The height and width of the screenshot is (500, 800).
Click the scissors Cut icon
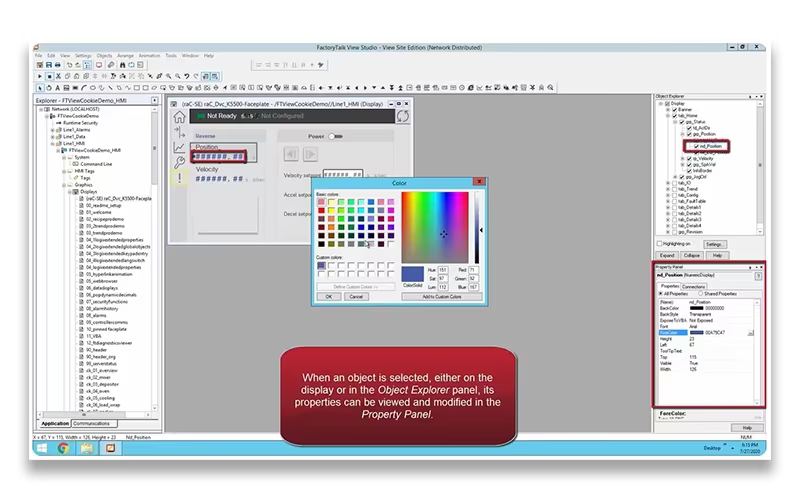58,76
